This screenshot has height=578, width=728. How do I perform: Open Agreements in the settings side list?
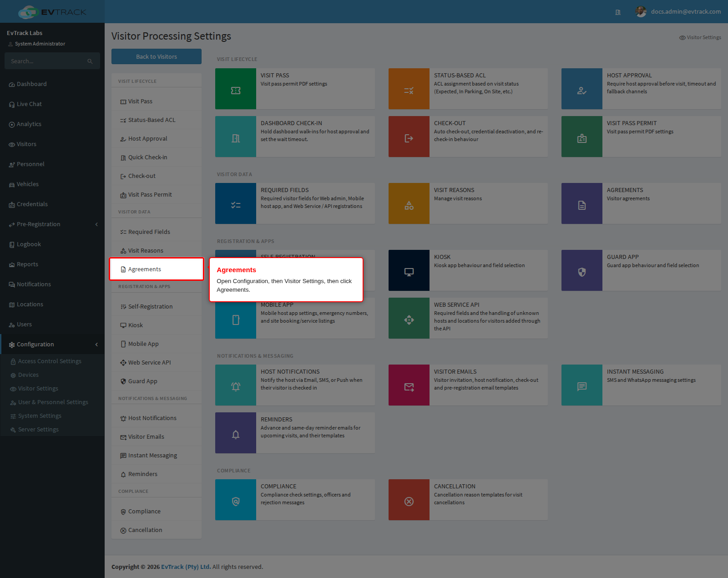point(157,269)
